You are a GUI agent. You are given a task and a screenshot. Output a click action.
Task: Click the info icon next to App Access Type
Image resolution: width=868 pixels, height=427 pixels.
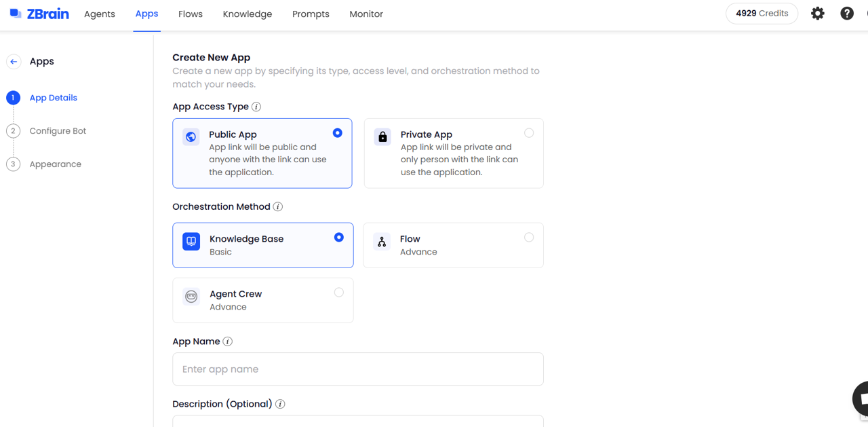pos(256,107)
